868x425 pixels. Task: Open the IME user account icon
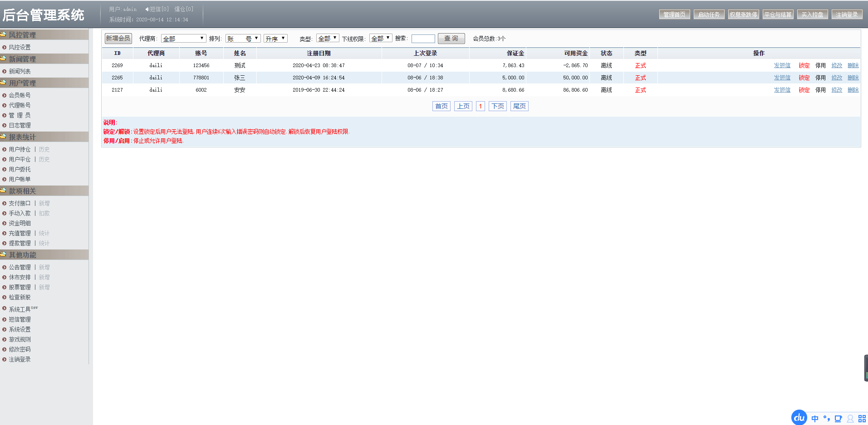pyautogui.click(x=850, y=419)
